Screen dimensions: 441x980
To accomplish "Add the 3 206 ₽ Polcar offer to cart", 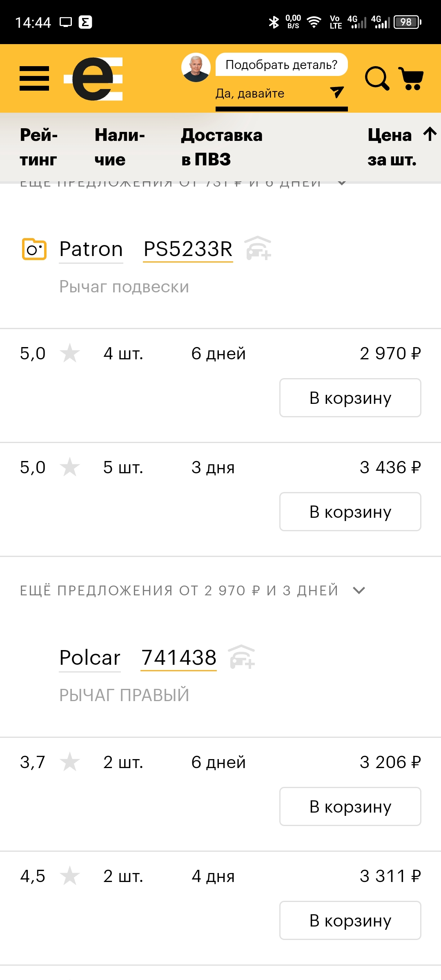I will pos(350,806).
